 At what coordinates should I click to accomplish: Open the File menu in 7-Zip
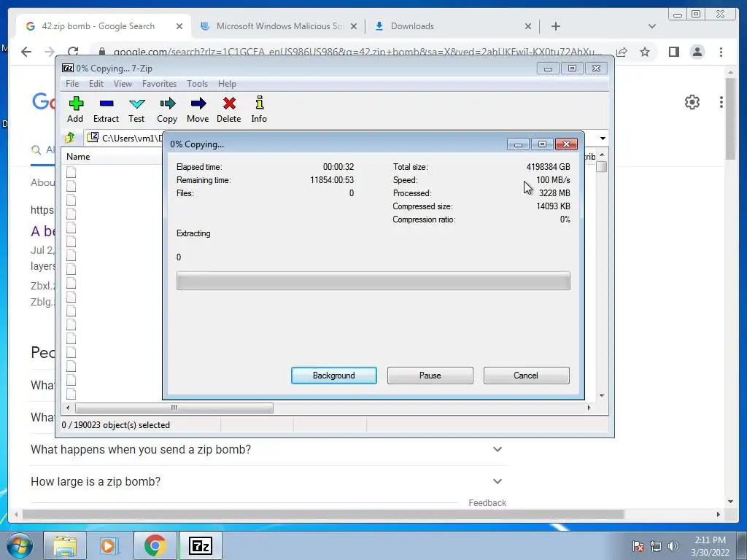click(72, 84)
